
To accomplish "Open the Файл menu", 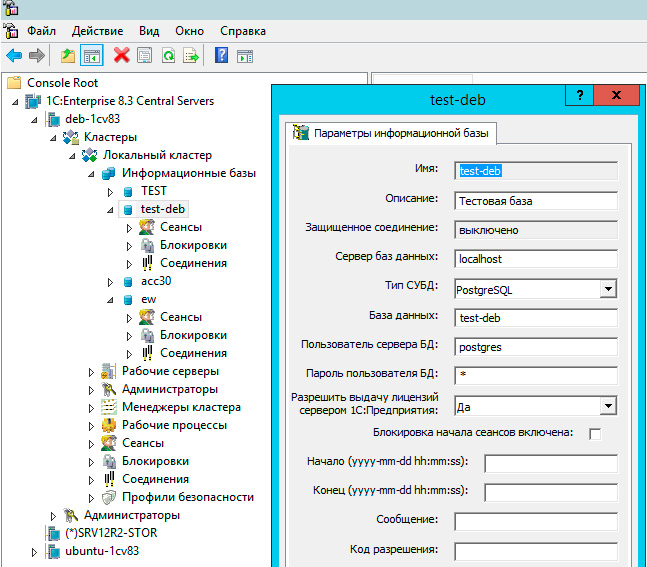I will tap(41, 31).
